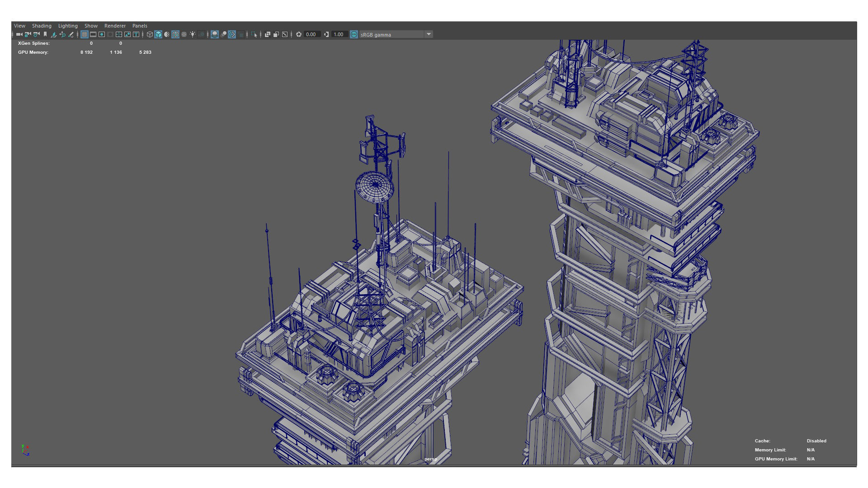Open the Shading menu
This screenshot has width=868, height=488.
42,26
